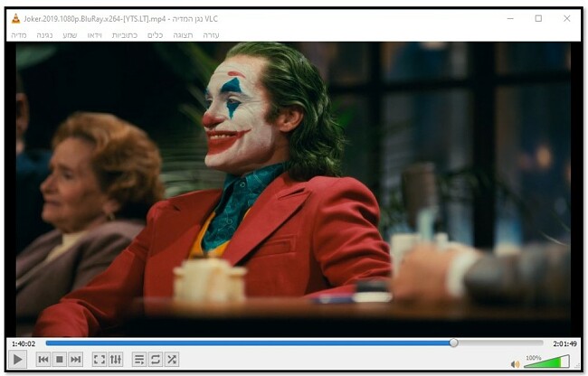This screenshot has height=376, width=588.
Task: Toggle fullscreen video mode
Action: [100, 360]
